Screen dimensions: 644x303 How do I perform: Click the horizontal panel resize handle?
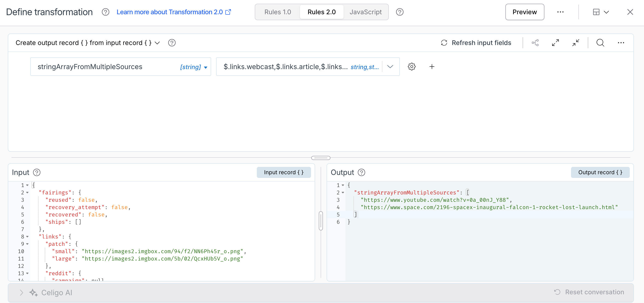pyautogui.click(x=320, y=158)
